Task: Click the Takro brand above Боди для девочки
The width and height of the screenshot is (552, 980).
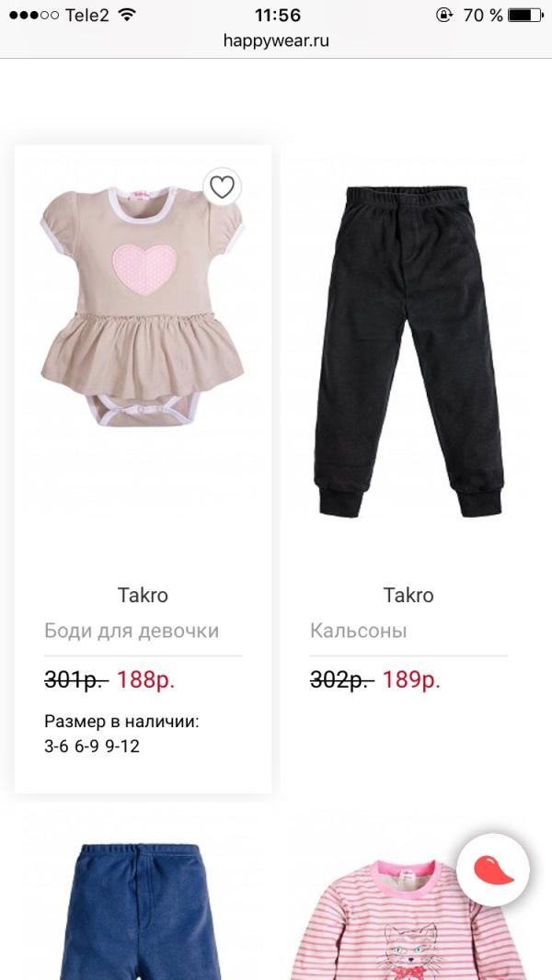Action: (x=143, y=595)
